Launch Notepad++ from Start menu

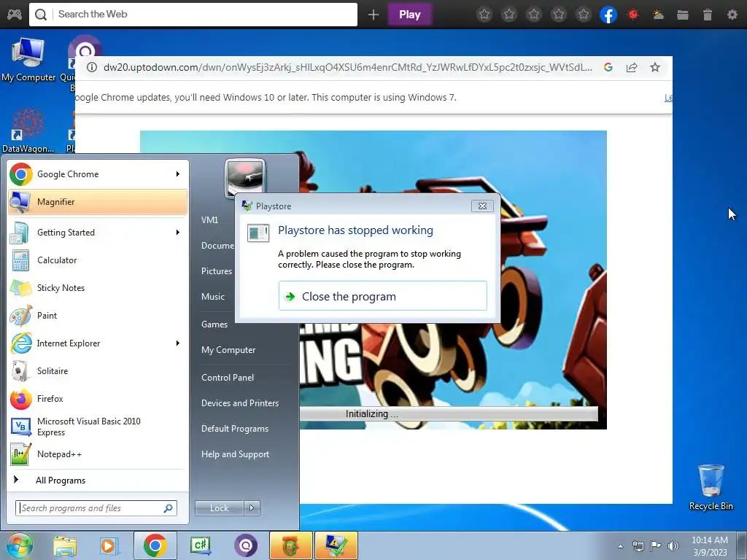[x=98, y=454]
